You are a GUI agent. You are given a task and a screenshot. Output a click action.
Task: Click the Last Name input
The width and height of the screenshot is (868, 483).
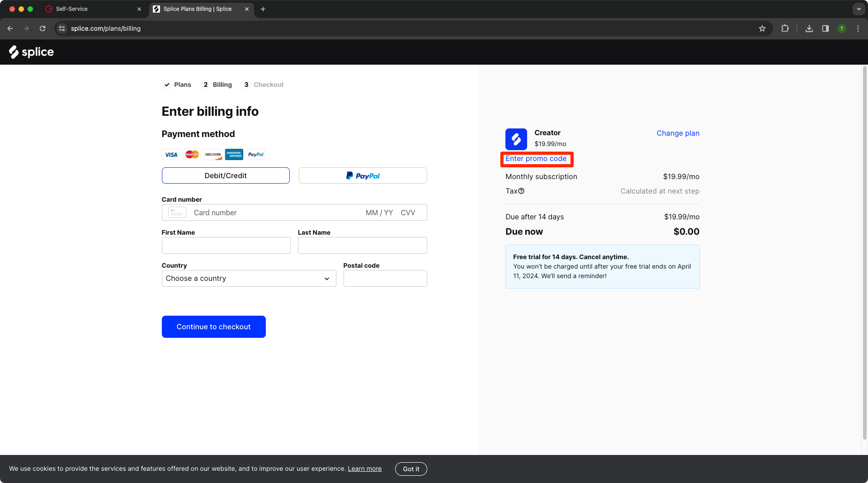363,246
